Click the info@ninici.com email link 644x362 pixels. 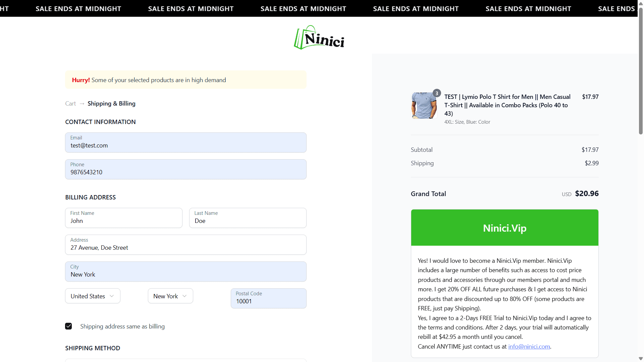[x=529, y=346]
